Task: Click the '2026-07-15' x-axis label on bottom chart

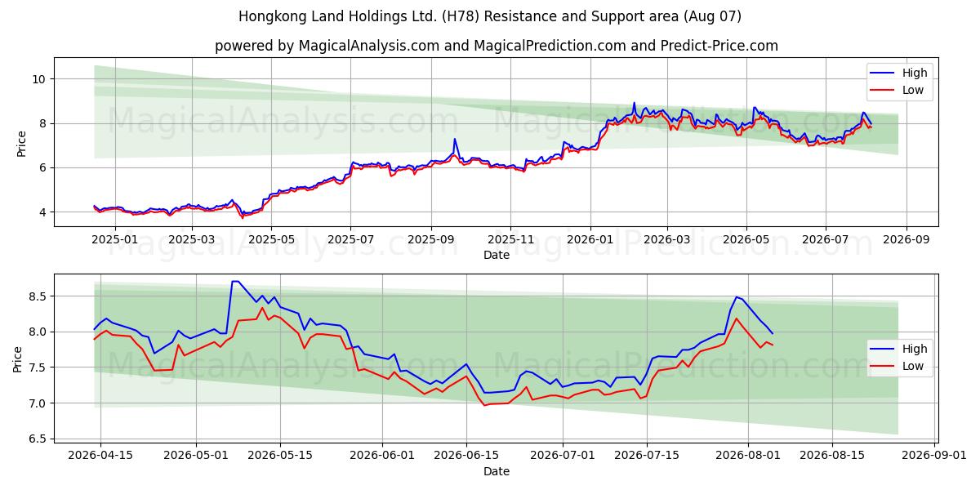Action: coord(646,456)
